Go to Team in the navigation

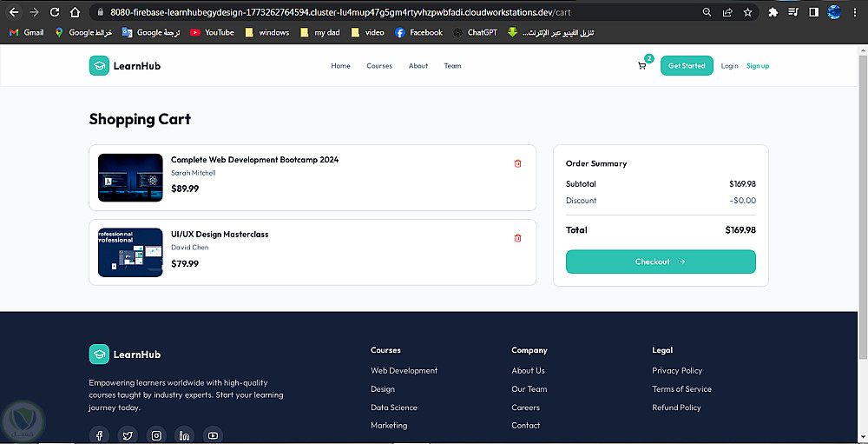pos(452,66)
